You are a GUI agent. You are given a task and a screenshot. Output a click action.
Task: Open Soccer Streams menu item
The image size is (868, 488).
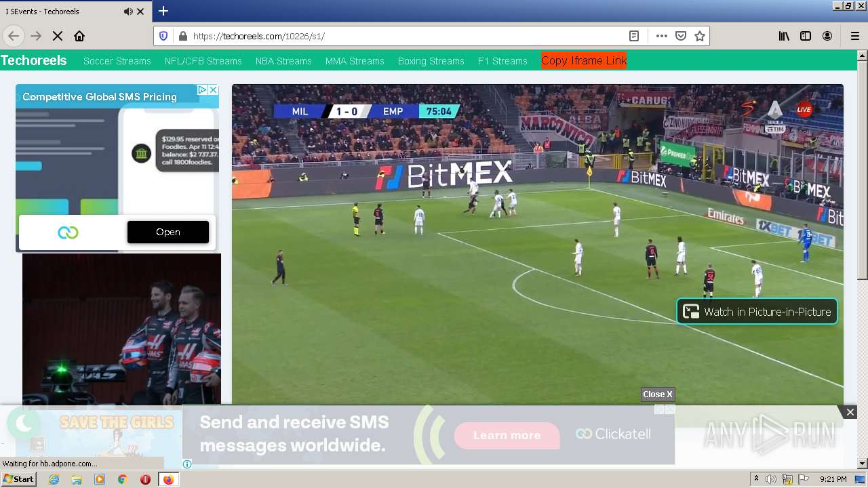[117, 61]
